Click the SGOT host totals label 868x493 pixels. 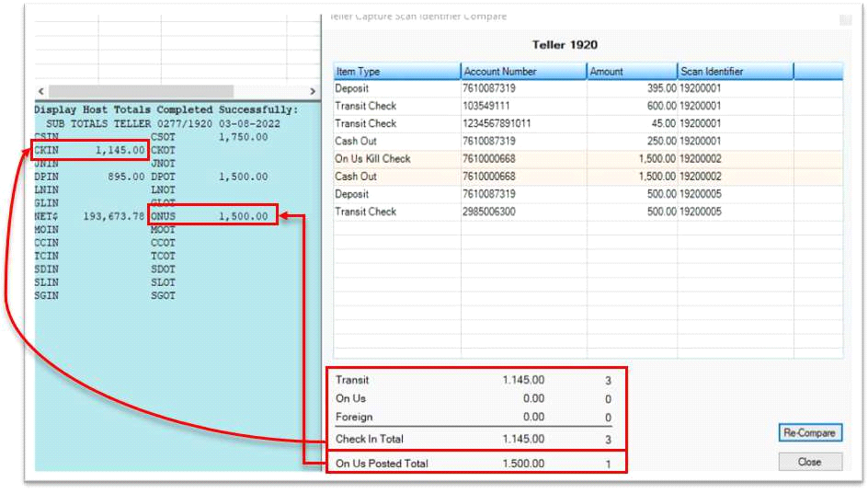tap(163, 296)
